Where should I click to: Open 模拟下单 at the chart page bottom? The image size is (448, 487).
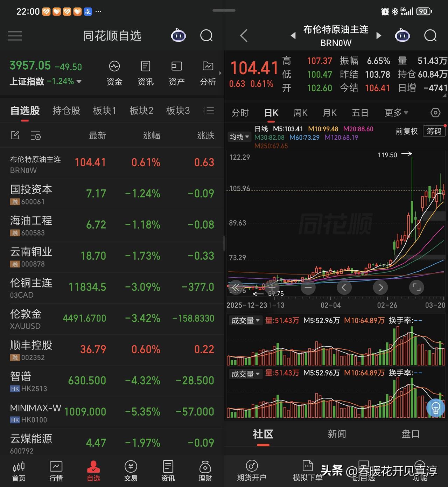pyautogui.click(x=308, y=471)
